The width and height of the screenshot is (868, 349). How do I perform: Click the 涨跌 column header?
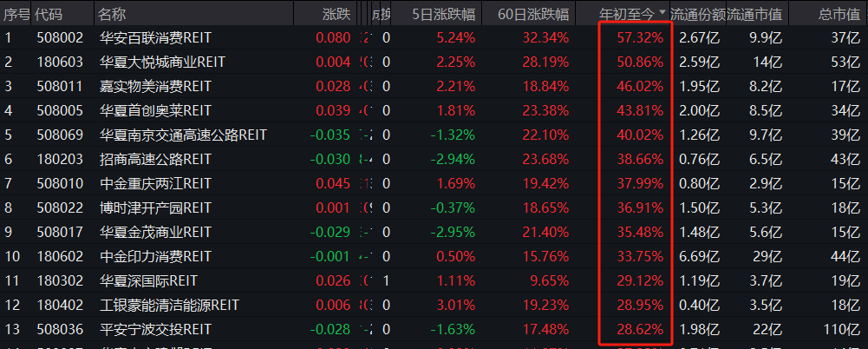[x=336, y=14]
